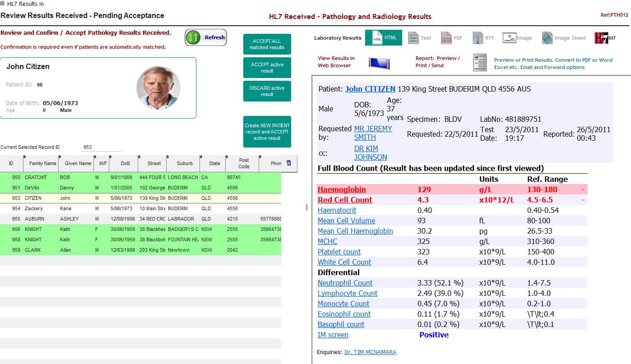
Task: Open the Mean Cell Volume link
Action: (346, 221)
